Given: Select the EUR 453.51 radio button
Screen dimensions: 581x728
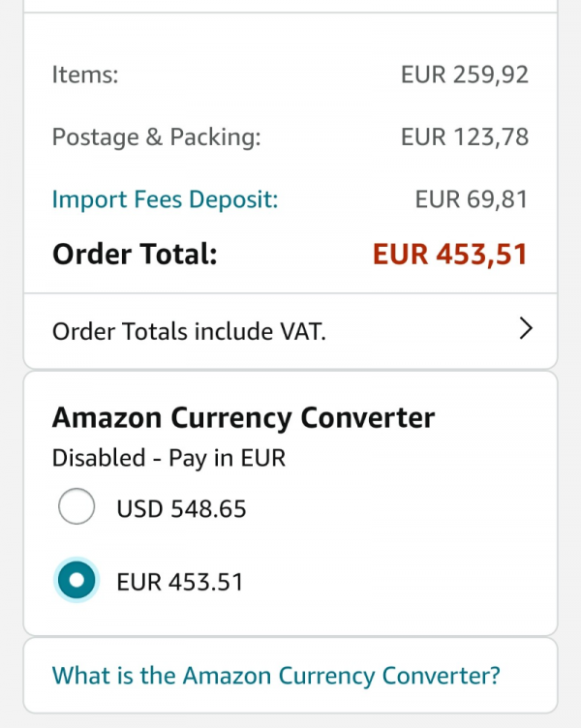Looking at the screenshot, I should point(76,580).
